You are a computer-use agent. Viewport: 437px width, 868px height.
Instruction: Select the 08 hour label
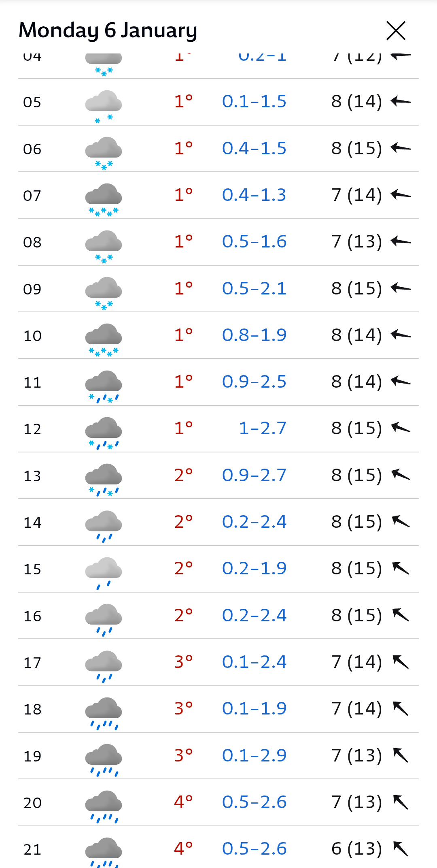tap(32, 242)
